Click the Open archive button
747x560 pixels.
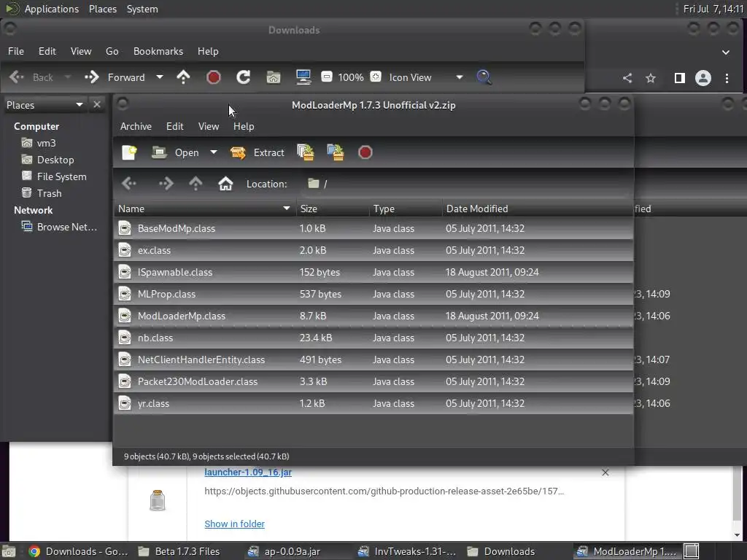pyautogui.click(x=175, y=152)
